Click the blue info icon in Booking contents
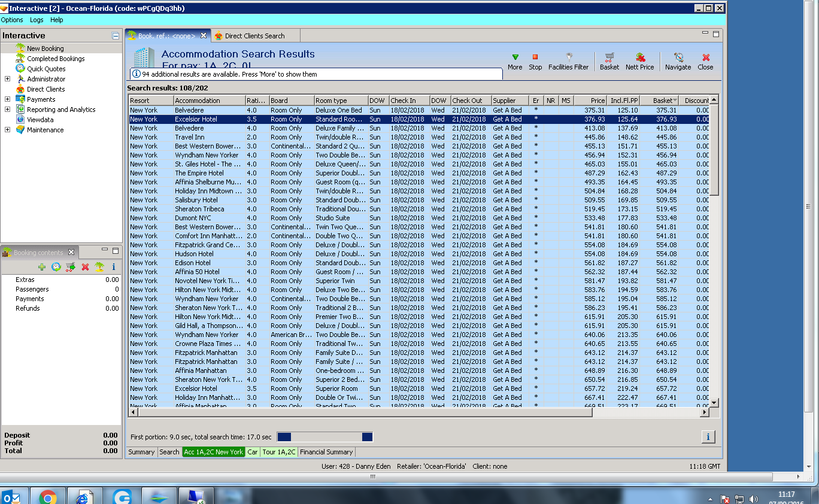819x504 pixels. coord(114,267)
